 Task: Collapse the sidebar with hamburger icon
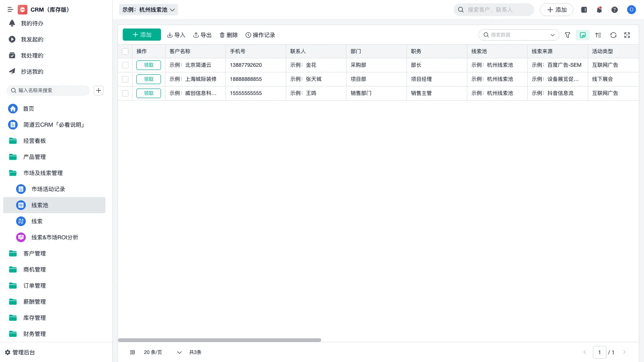pos(10,10)
